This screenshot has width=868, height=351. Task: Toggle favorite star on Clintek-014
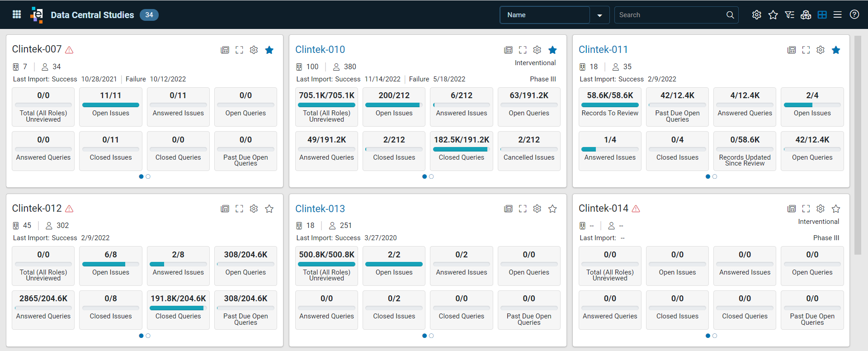836,209
